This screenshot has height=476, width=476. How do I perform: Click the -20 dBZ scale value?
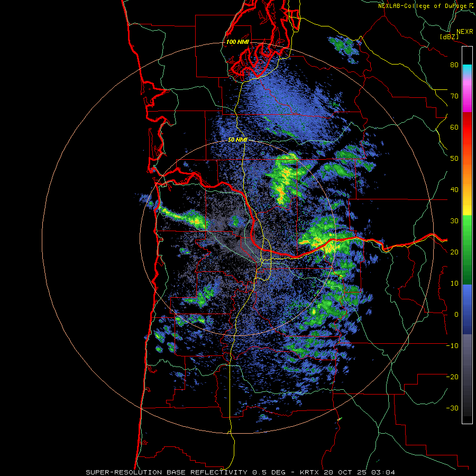(452, 377)
